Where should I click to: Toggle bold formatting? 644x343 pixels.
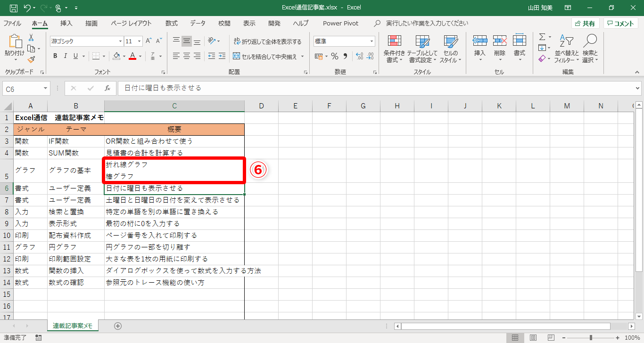click(x=55, y=56)
